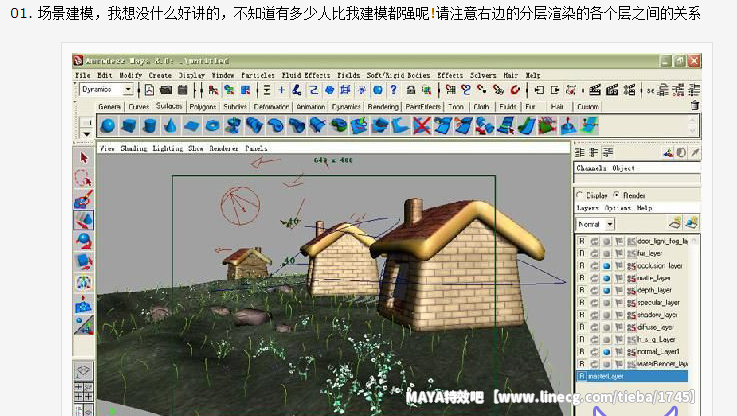This screenshot has width=737, height=416.
Task: Select the Universal Manipulator tool
Action: [x=84, y=283]
